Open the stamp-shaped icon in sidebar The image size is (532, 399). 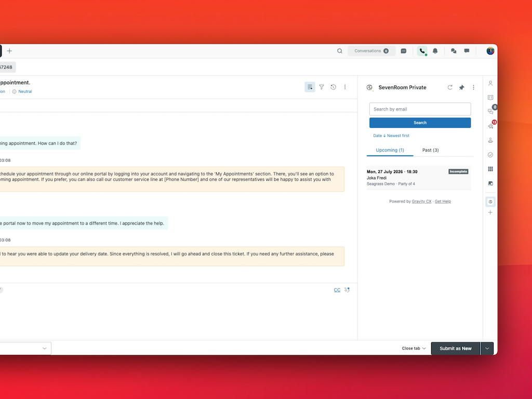pos(490,140)
